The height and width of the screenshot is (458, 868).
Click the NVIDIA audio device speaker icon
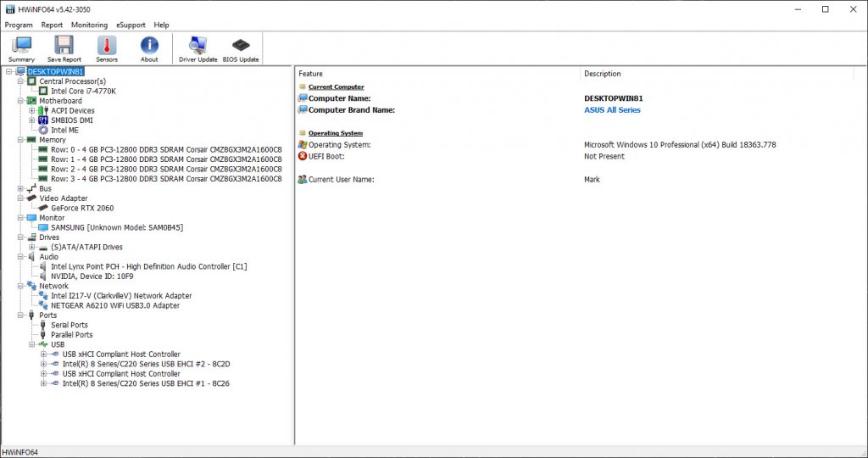click(x=43, y=276)
